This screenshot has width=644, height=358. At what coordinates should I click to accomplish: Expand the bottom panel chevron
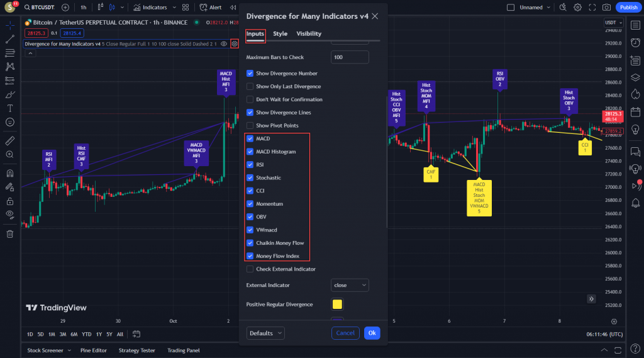604,350
